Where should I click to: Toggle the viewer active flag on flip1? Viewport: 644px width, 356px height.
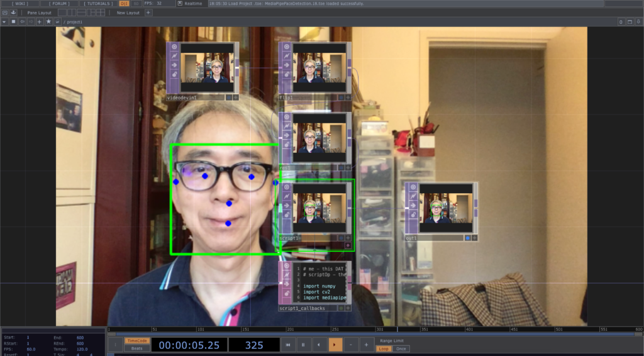pos(286,47)
